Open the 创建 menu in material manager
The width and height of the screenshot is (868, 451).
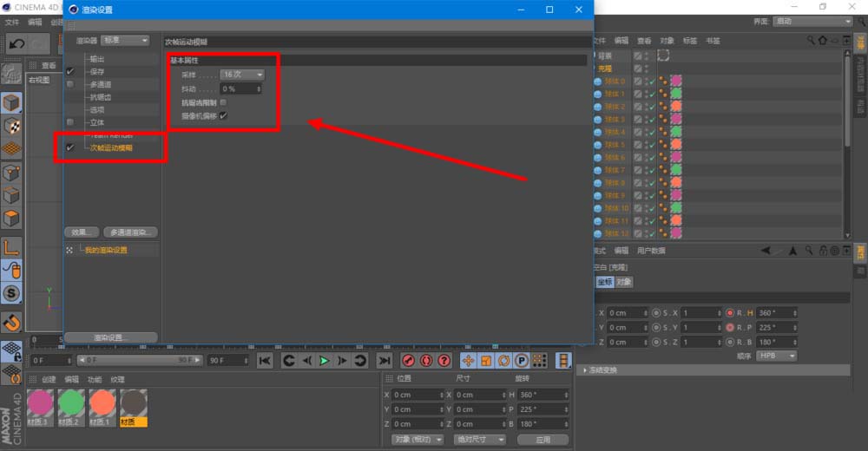(x=49, y=380)
